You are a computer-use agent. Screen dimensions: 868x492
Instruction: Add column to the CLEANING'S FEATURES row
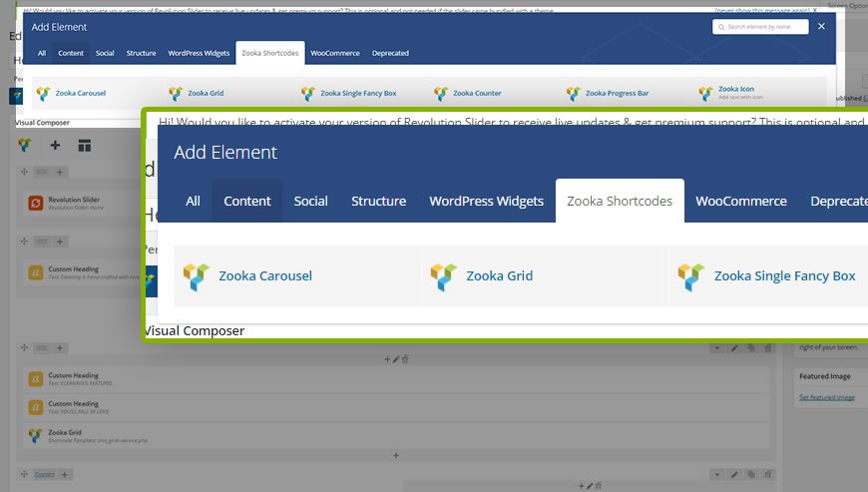coord(60,347)
